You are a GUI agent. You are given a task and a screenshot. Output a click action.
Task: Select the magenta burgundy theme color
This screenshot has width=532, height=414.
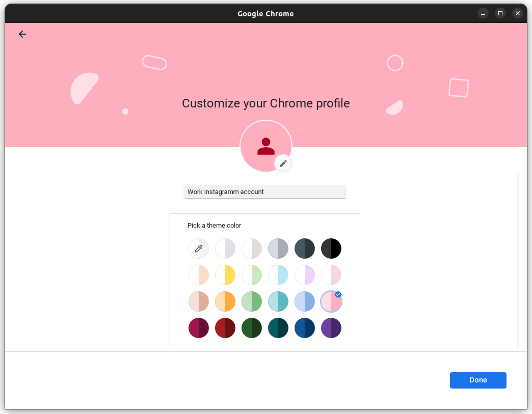(x=199, y=328)
